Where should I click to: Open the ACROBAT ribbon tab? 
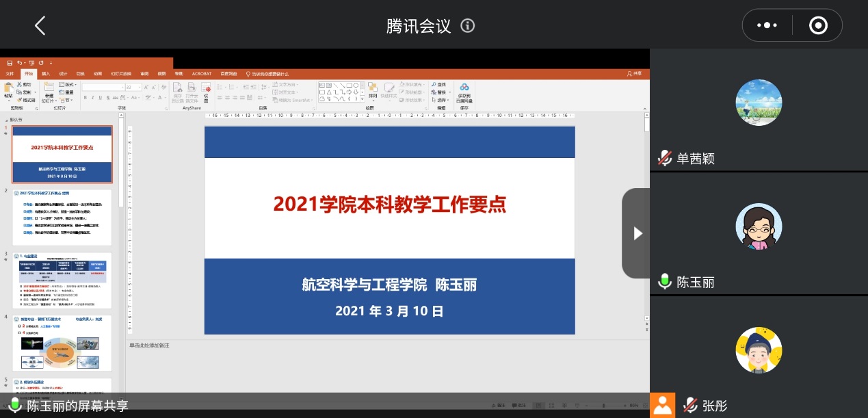click(202, 73)
